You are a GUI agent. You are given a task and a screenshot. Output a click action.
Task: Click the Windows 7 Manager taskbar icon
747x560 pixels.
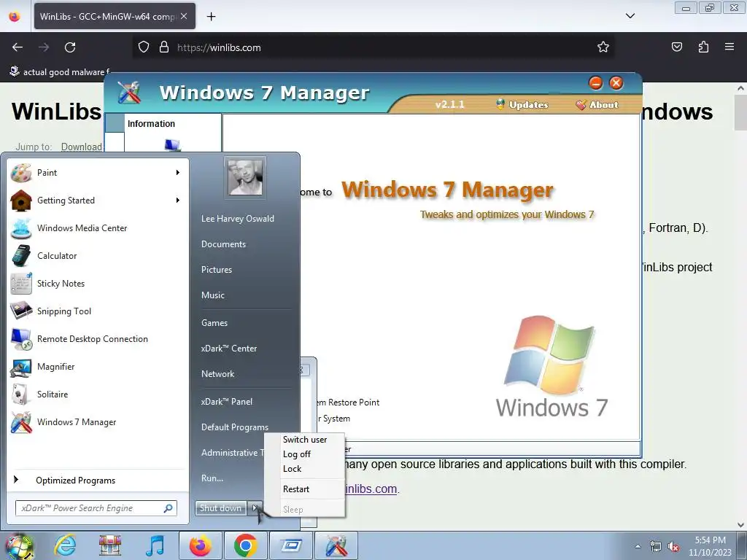coord(336,545)
